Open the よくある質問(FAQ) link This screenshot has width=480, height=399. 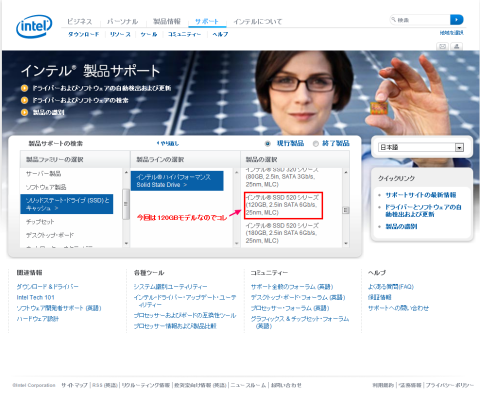click(x=391, y=287)
